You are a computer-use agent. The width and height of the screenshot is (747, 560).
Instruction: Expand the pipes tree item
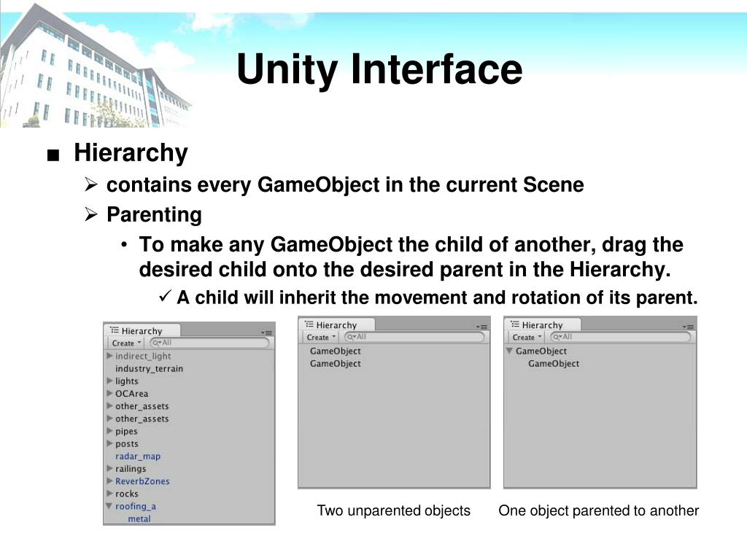click(x=109, y=431)
